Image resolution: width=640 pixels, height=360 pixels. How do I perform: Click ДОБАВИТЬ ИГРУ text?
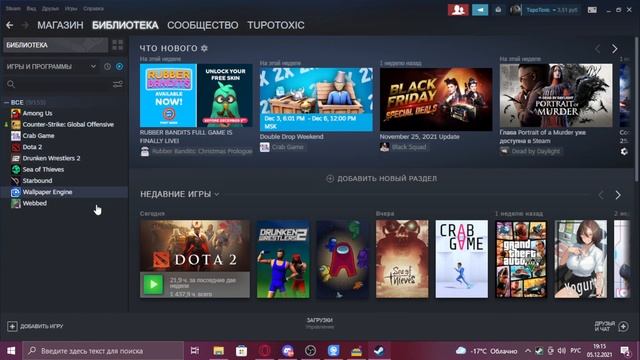(42, 327)
